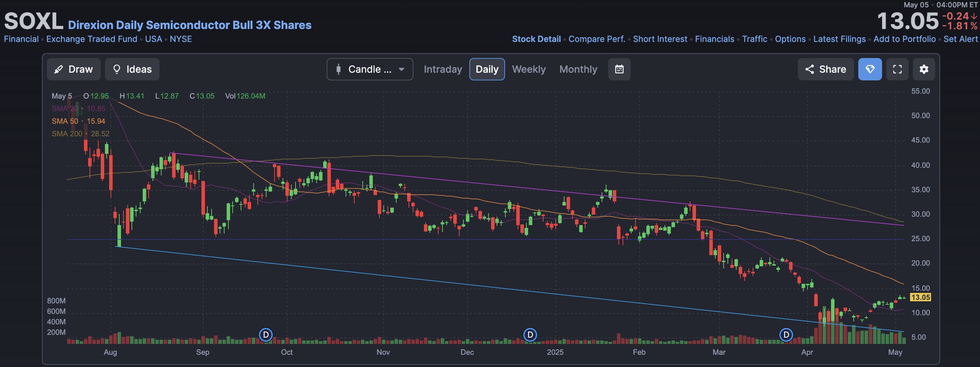Click the 55.00 price axis label
The image size is (980, 367).
(920, 91)
